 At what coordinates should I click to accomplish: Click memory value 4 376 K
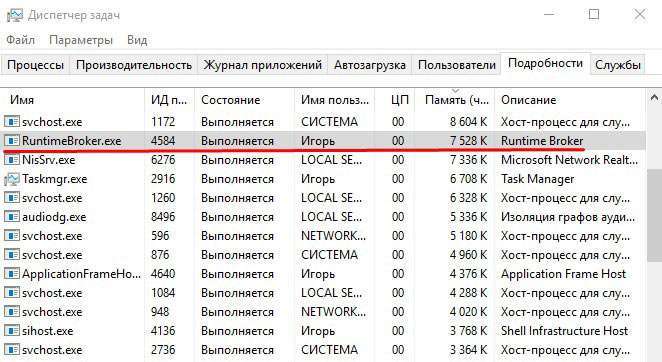[x=468, y=274]
